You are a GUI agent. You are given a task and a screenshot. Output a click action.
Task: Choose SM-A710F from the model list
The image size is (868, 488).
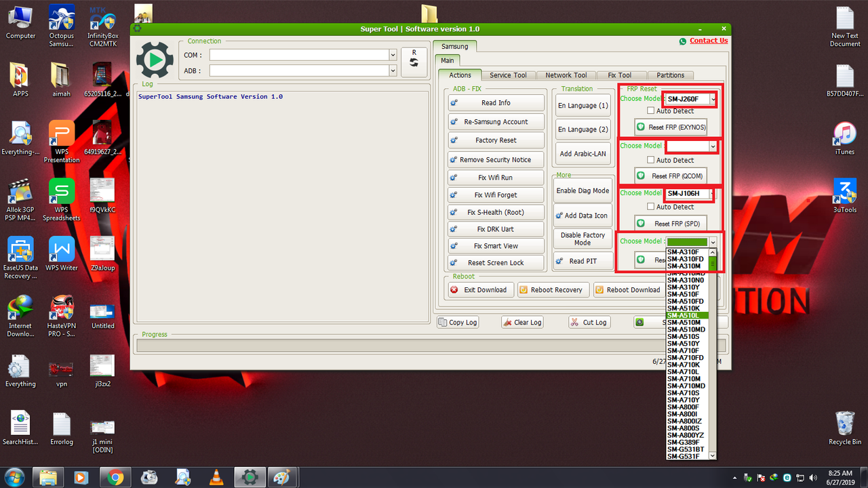click(687, 350)
